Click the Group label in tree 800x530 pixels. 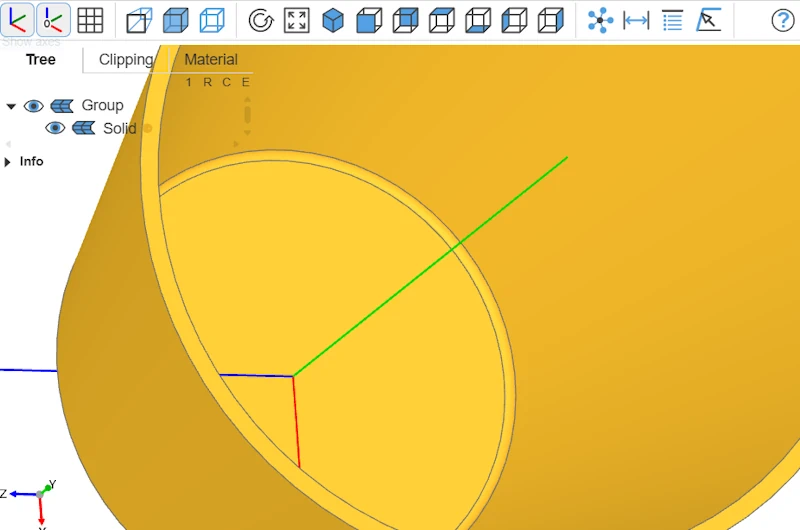102,106
